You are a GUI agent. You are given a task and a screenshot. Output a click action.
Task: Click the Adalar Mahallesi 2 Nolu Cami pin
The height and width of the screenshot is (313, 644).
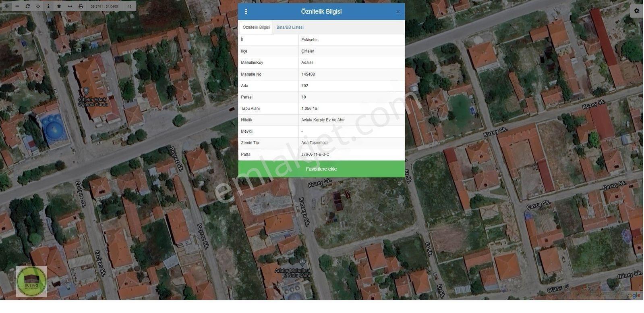302,263
